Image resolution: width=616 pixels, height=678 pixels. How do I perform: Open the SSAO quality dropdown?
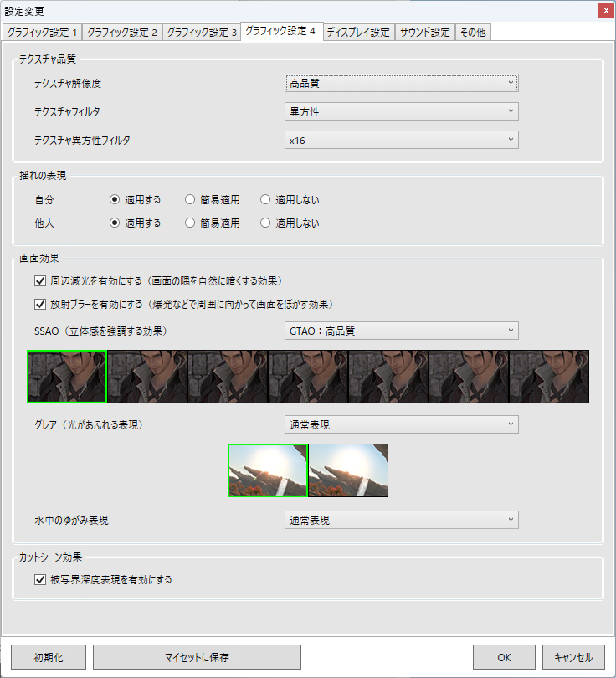click(x=402, y=331)
